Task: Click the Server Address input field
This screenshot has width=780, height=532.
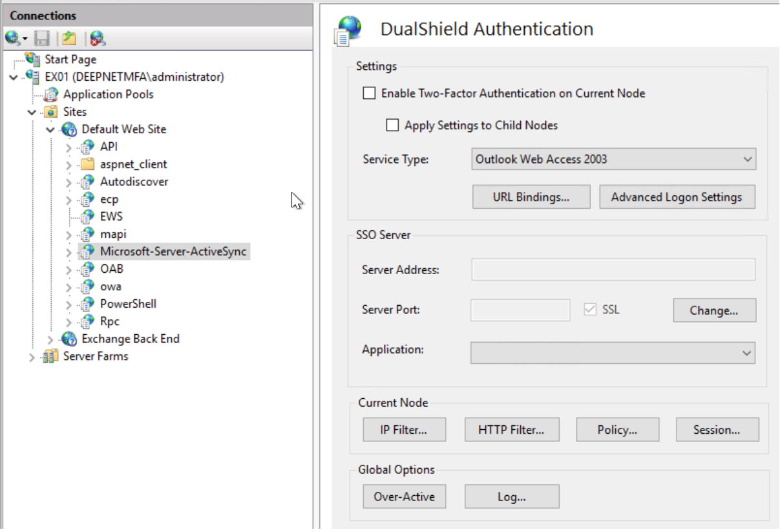Action: (613, 270)
